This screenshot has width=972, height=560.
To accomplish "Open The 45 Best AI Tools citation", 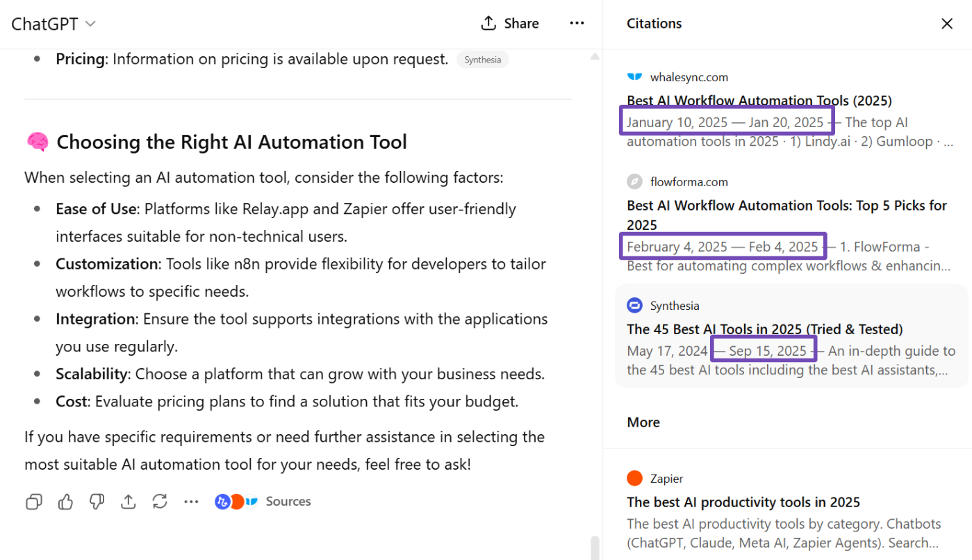I will [764, 329].
